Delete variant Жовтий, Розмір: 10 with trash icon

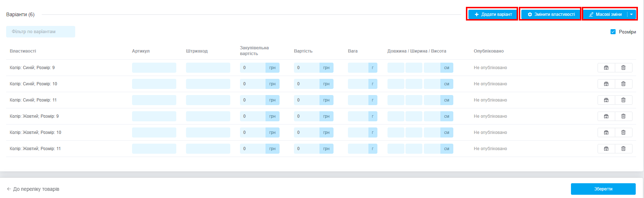coord(623,132)
